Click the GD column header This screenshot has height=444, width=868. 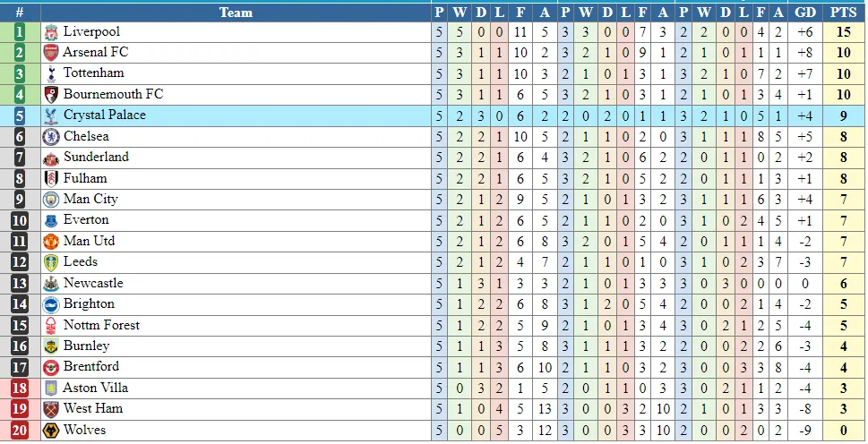(x=805, y=13)
